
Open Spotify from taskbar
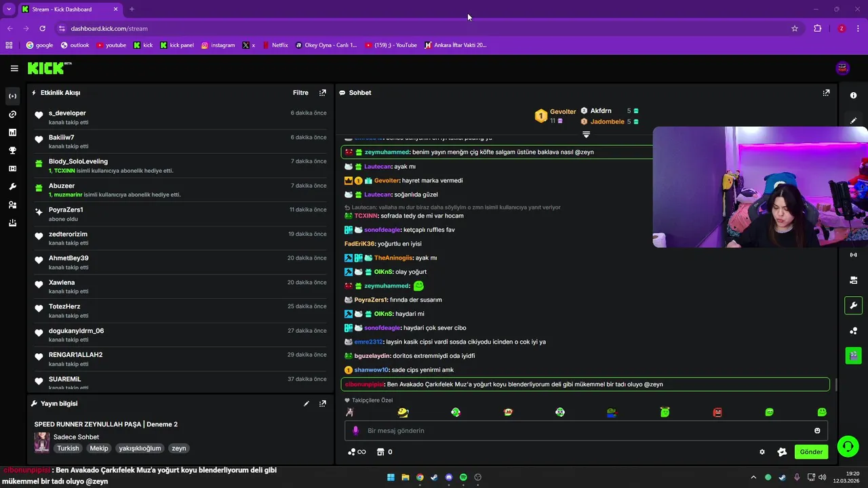click(463, 477)
